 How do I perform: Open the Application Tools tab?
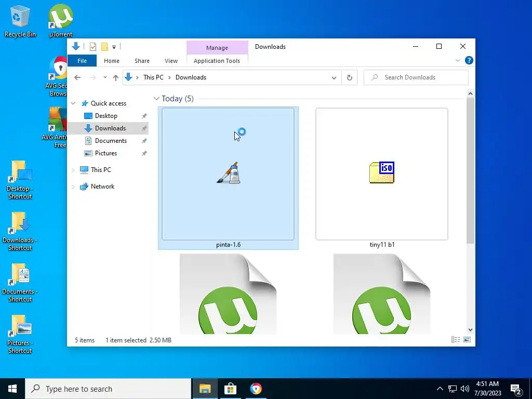(217, 61)
